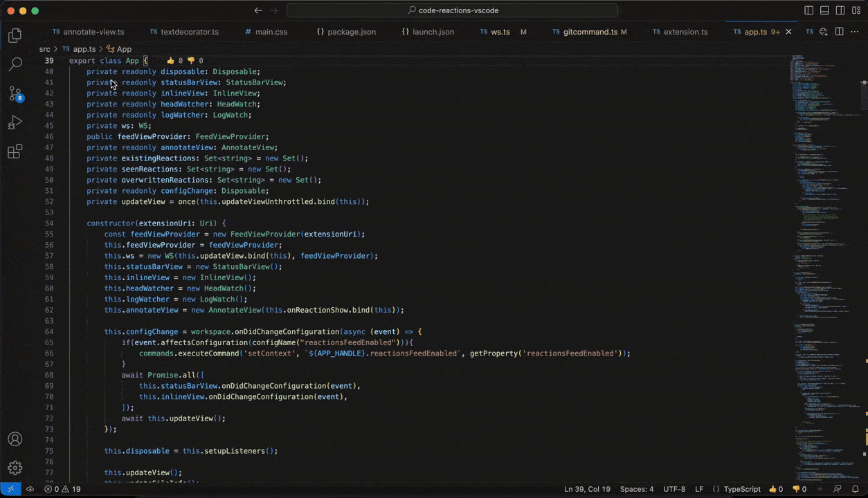Image resolution: width=868 pixels, height=498 pixels.
Task: Click 'AnnotateView' type on line 47
Action: click(x=248, y=147)
